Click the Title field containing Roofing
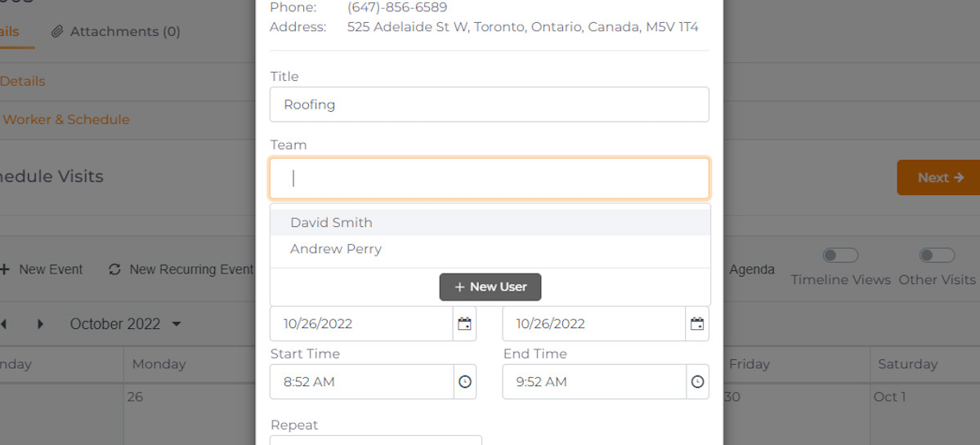 490,105
